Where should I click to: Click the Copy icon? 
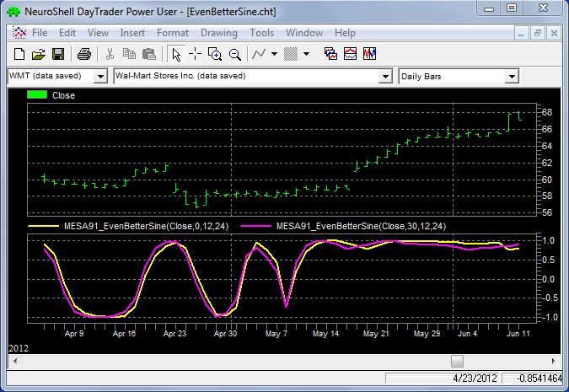coord(129,54)
